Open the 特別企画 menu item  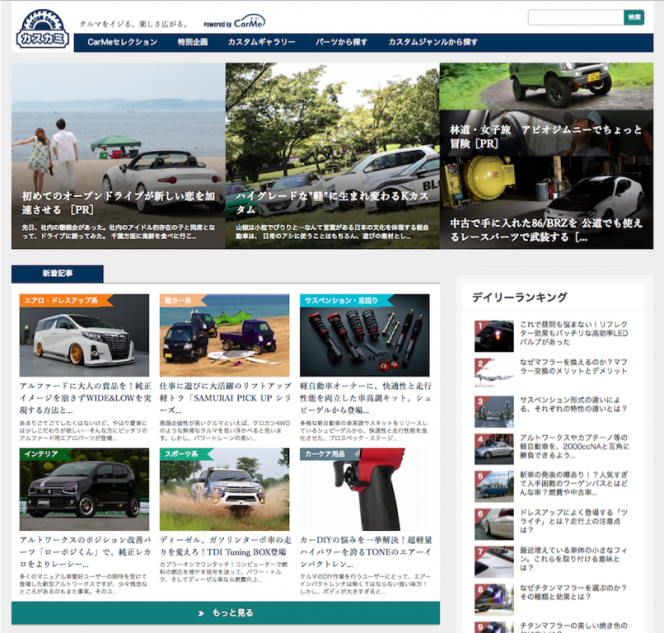192,42
